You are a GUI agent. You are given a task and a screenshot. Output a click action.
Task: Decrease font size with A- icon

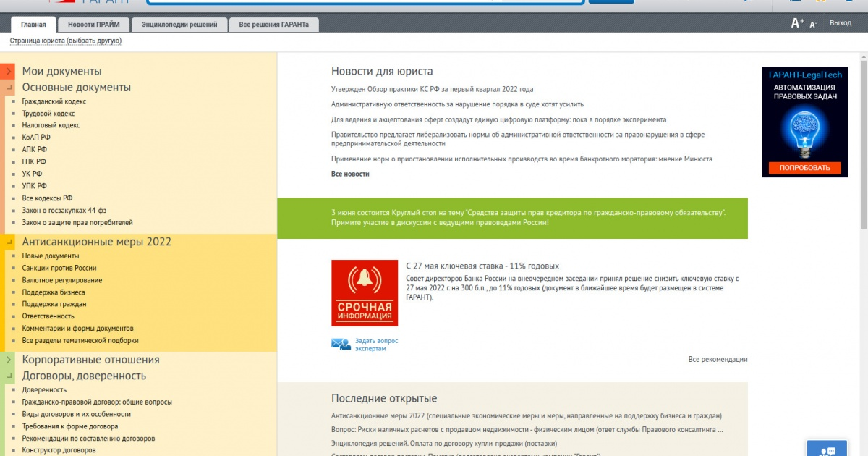813,24
